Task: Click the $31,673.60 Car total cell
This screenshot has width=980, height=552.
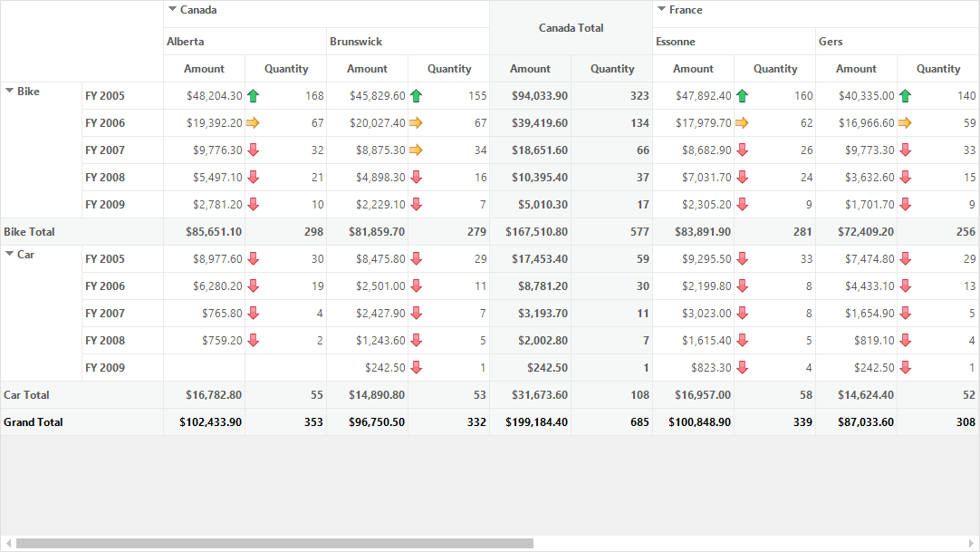Action: (531, 395)
